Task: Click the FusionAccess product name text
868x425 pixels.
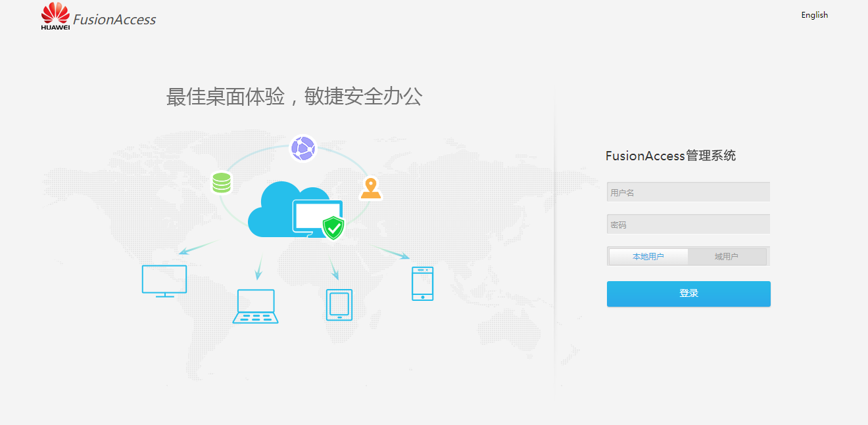Action: [114, 20]
